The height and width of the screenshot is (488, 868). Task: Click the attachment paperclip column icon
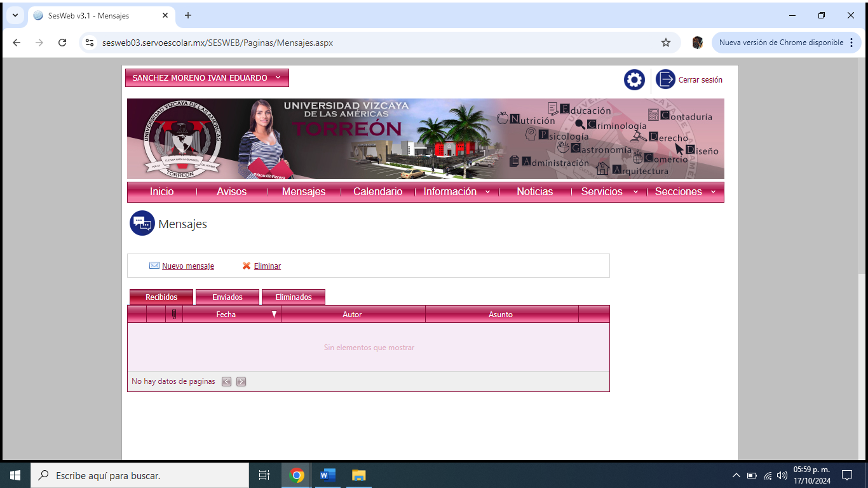click(174, 314)
